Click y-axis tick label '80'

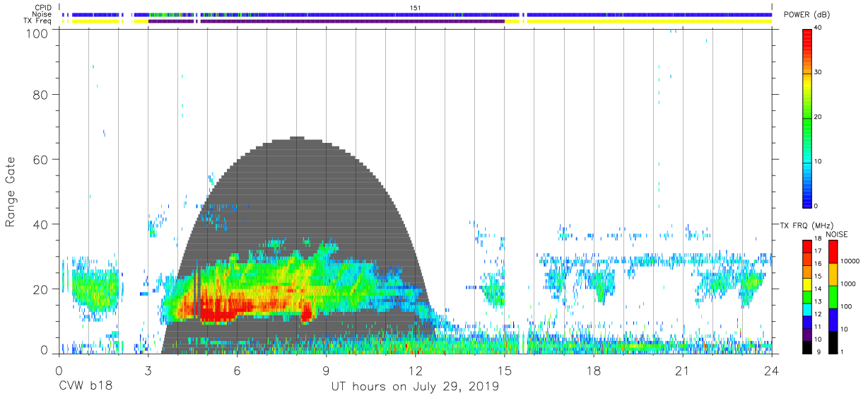point(41,95)
